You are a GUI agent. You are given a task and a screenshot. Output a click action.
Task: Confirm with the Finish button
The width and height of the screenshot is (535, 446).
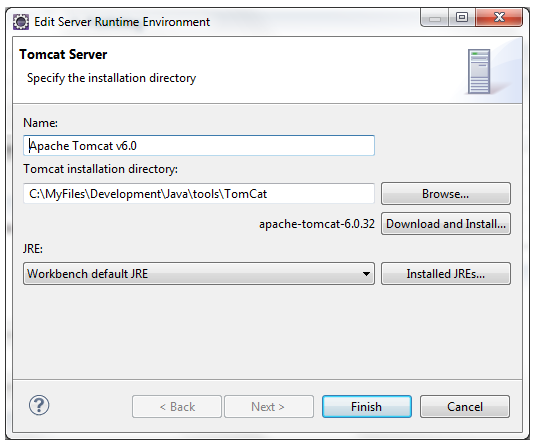tap(367, 407)
